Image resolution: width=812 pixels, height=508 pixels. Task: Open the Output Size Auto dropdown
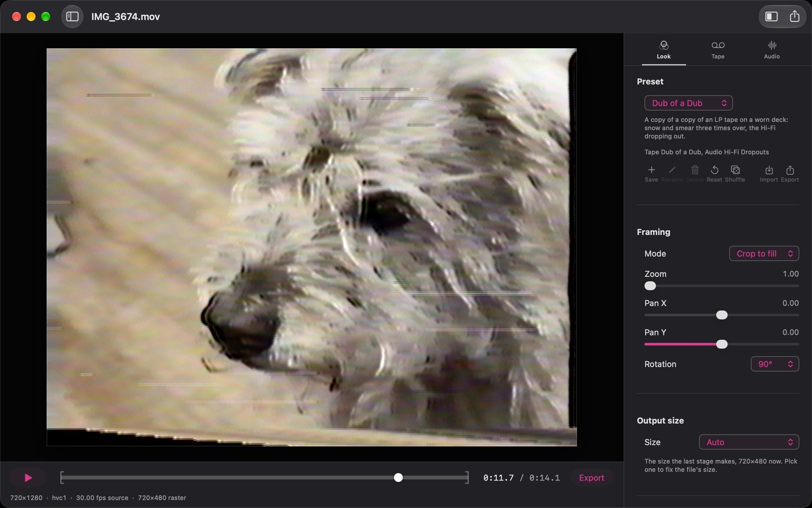749,442
